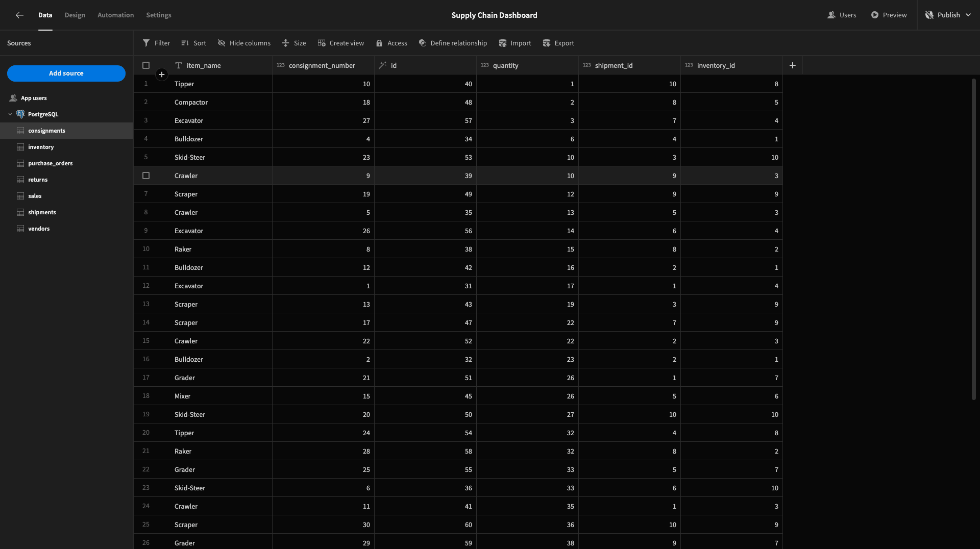Open id column header menu
The height and width of the screenshot is (549, 980).
[425, 65]
